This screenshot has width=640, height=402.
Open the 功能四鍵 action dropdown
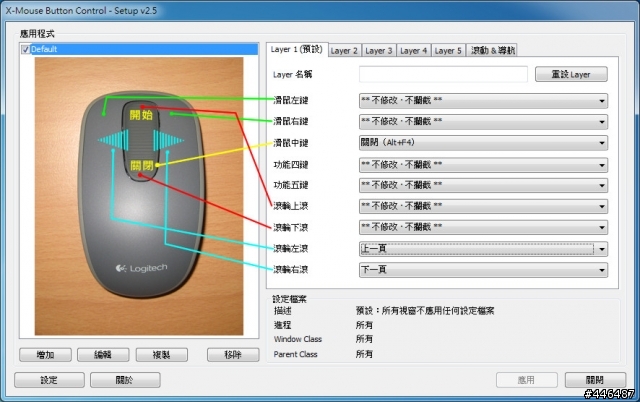pyautogui.click(x=483, y=165)
